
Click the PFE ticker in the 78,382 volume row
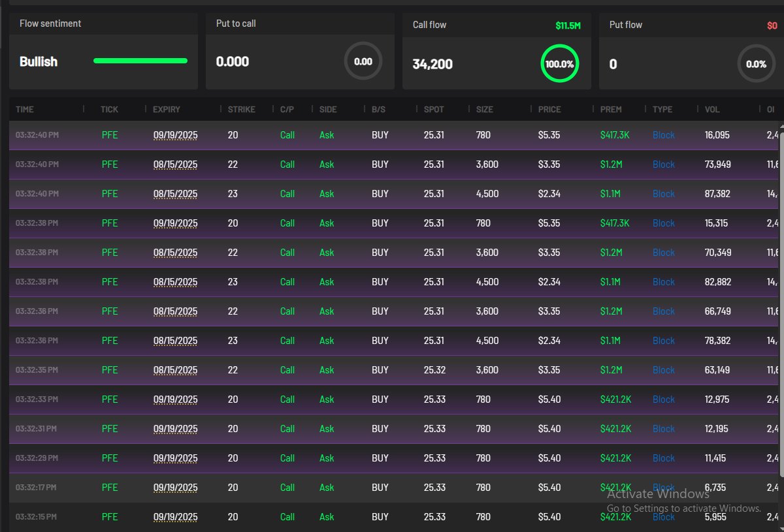(x=110, y=341)
